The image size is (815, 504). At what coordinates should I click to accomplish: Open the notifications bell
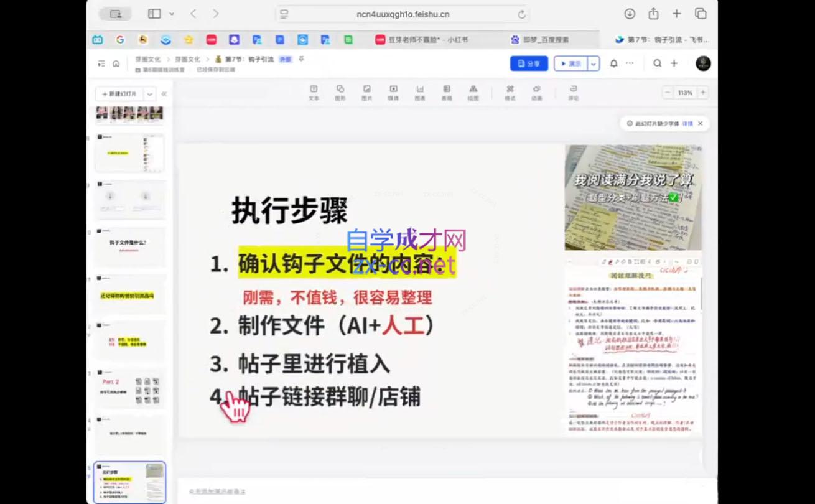click(614, 63)
